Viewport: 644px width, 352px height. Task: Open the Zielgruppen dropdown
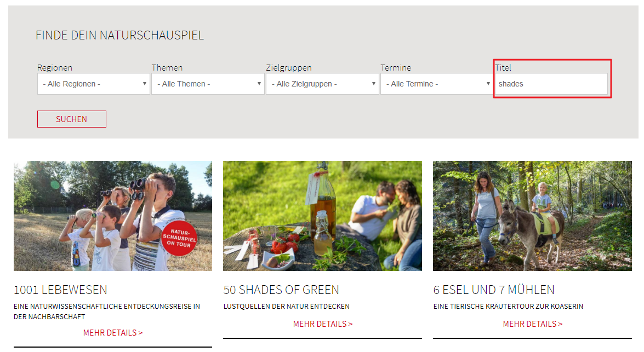click(322, 84)
